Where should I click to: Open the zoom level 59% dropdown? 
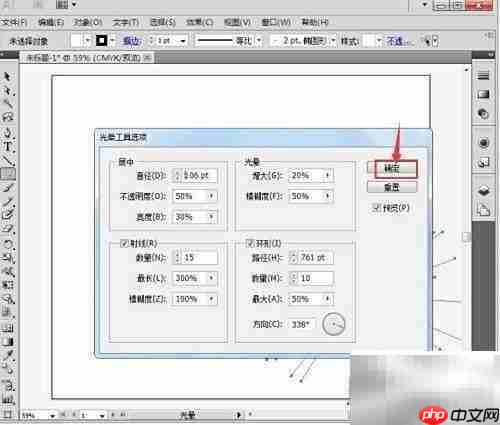[52, 416]
